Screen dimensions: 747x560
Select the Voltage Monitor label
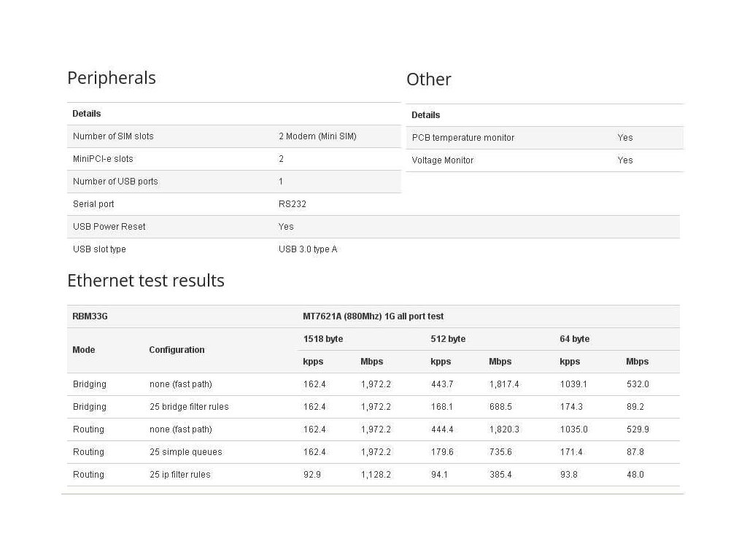click(443, 160)
